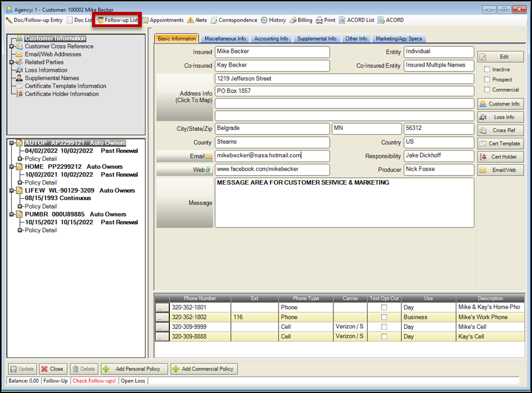Viewport: 532px width, 393px height.
Task: Collapse the HOME PP2299212 policy node
Action: click(11, 167)
